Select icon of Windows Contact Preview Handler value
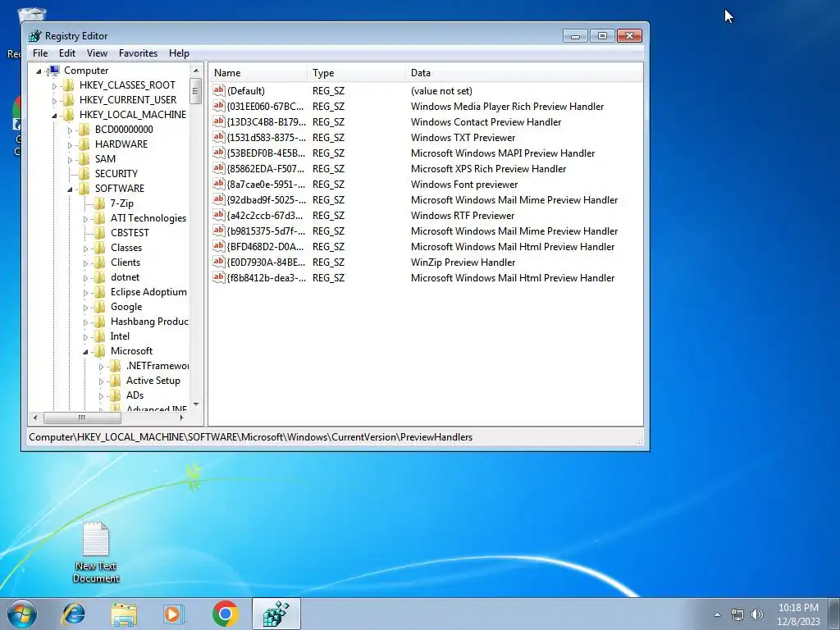Screen dimensions: 840x630 (x=218, y=121)
